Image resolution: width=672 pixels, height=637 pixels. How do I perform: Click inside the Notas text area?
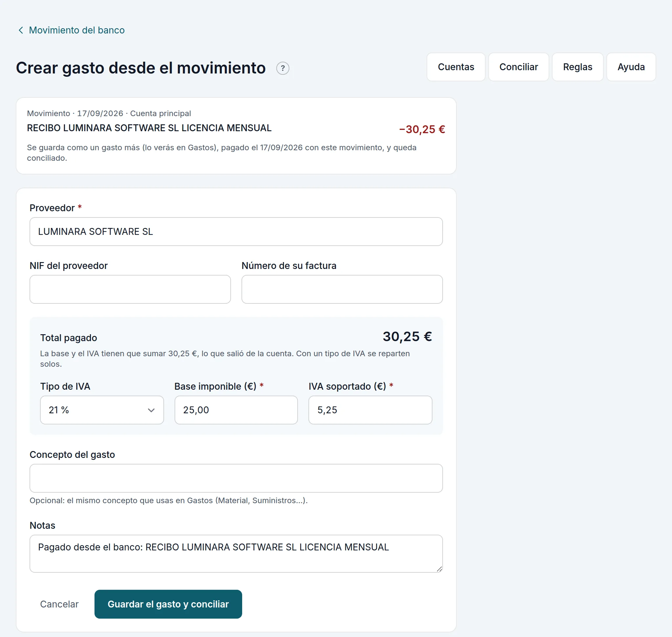click(x=236, y=553)
